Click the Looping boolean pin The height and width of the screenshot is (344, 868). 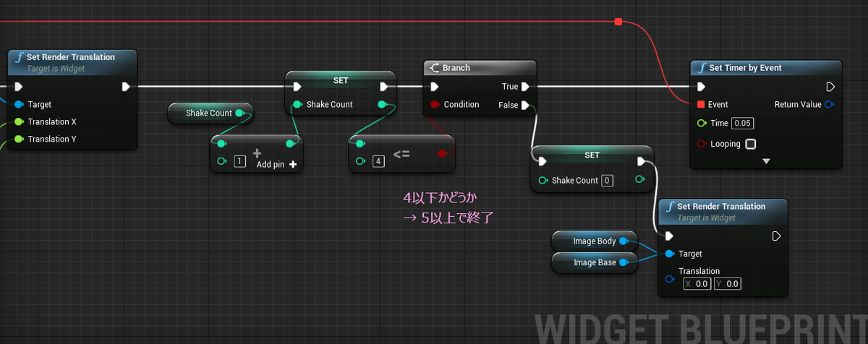700,144
